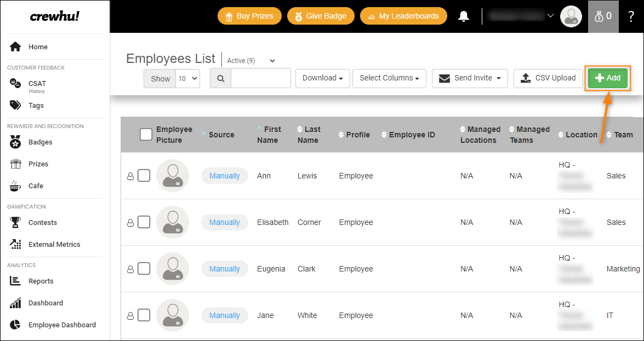Open the help question mark
644x341 pixels.
click(x=631, y=16)
